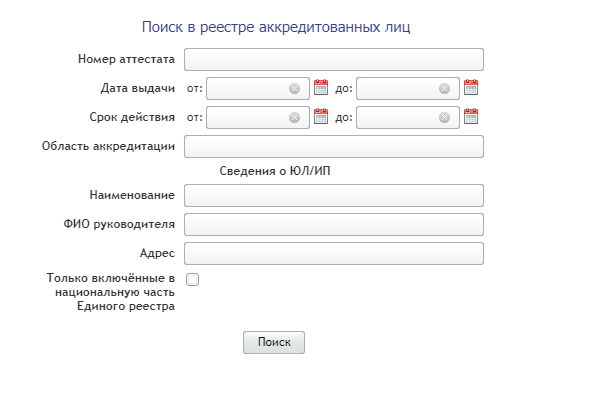Focus the Номер аттестата input field
Screen dimensions: 594x410
(x=334, y=59)
